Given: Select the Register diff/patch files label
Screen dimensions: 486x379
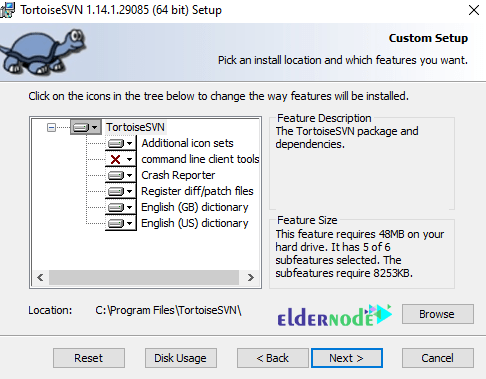Looking at the screenshot, I should [x=197, y=191].
